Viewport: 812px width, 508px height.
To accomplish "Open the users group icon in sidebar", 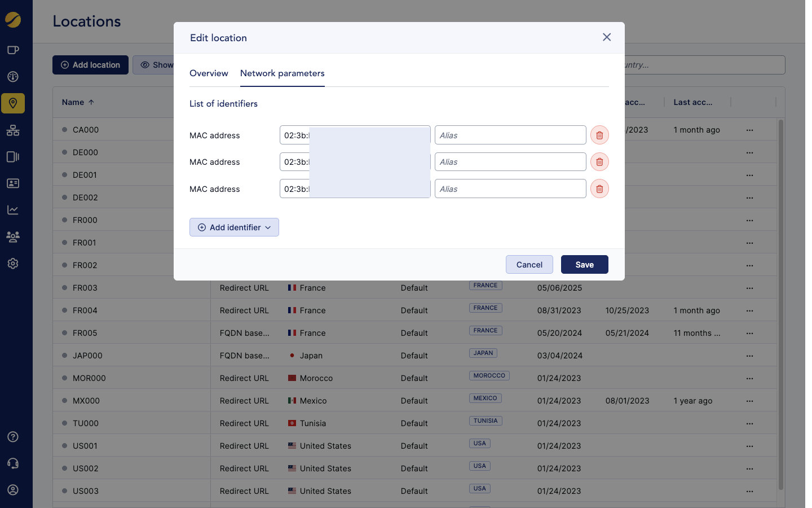I will point(13,237).
